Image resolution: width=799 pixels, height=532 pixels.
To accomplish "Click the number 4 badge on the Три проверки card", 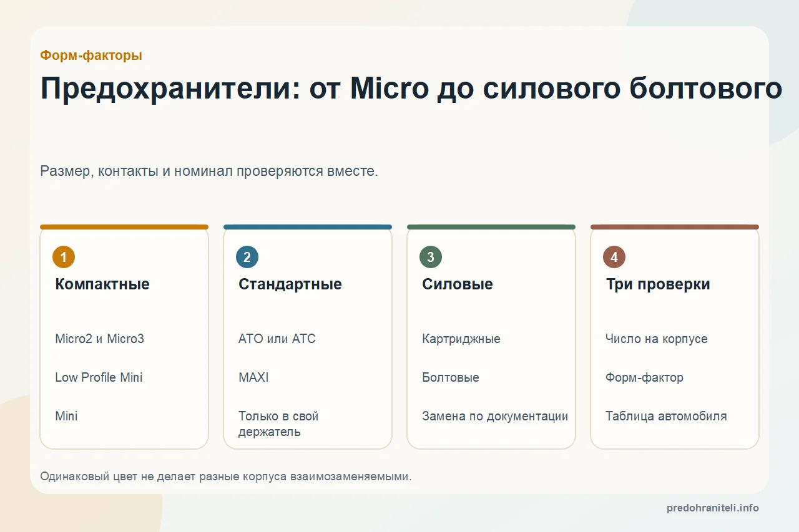I will pos(614,257).
